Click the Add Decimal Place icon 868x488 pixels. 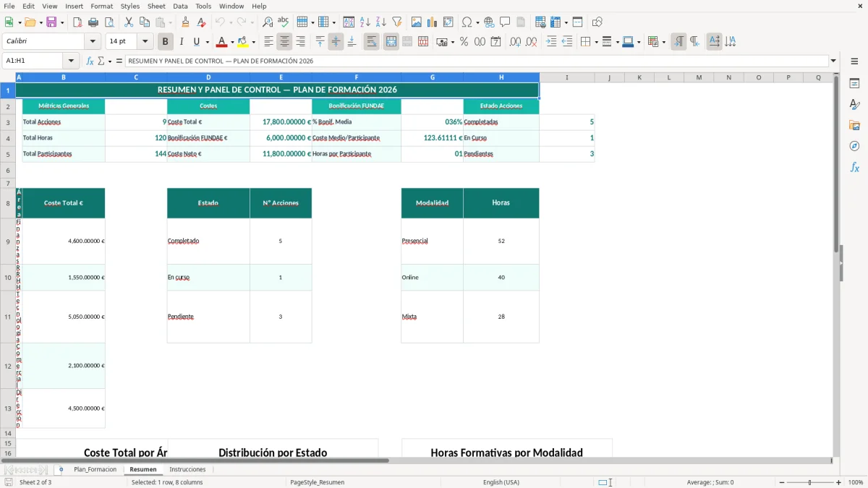[x=515, y=42]
